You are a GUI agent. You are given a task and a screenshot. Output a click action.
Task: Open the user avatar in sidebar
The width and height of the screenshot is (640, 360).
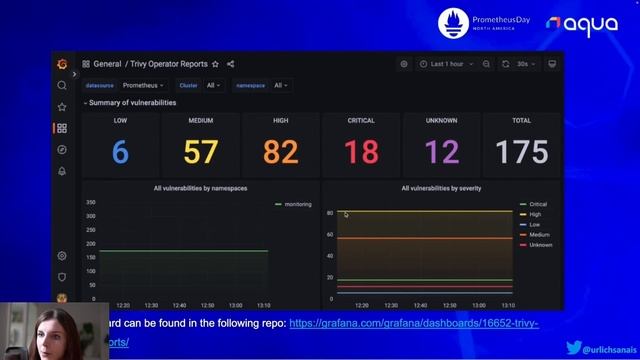coord(62,298)
